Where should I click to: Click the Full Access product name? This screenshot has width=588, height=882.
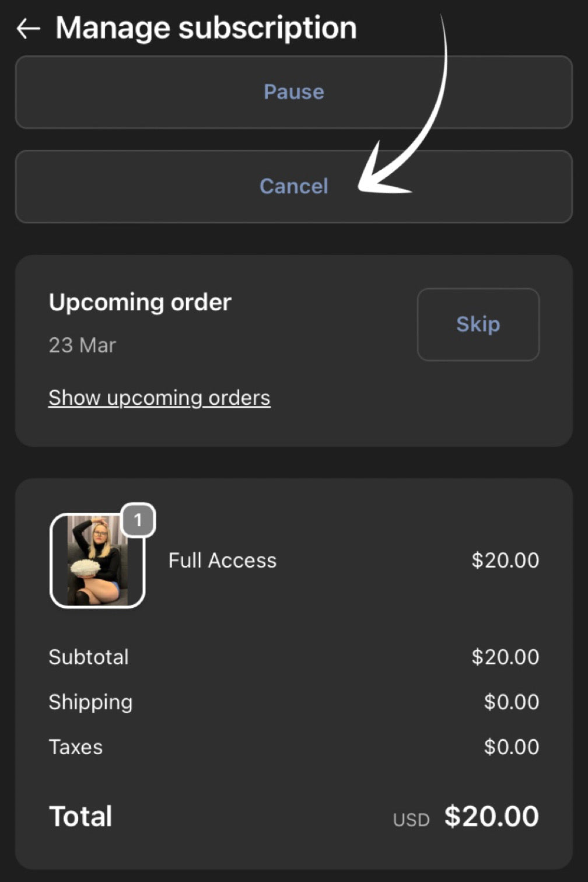click(x=222, y=561)
